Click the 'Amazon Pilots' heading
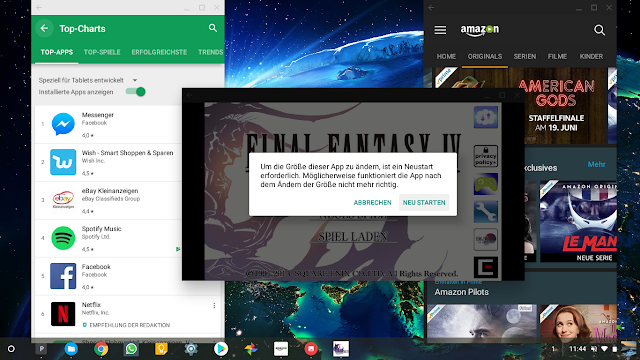 point(461,292)
